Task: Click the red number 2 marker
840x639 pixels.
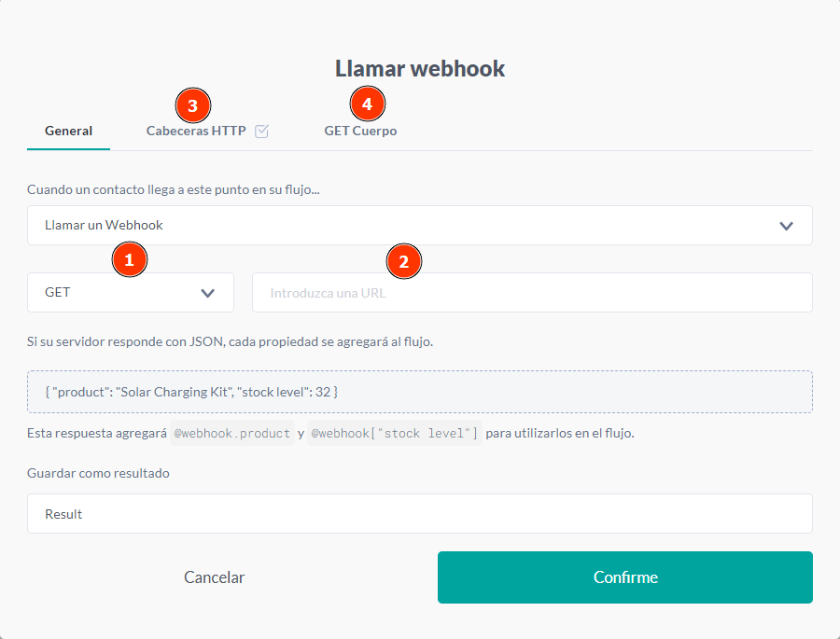Action: click(403, 261)
